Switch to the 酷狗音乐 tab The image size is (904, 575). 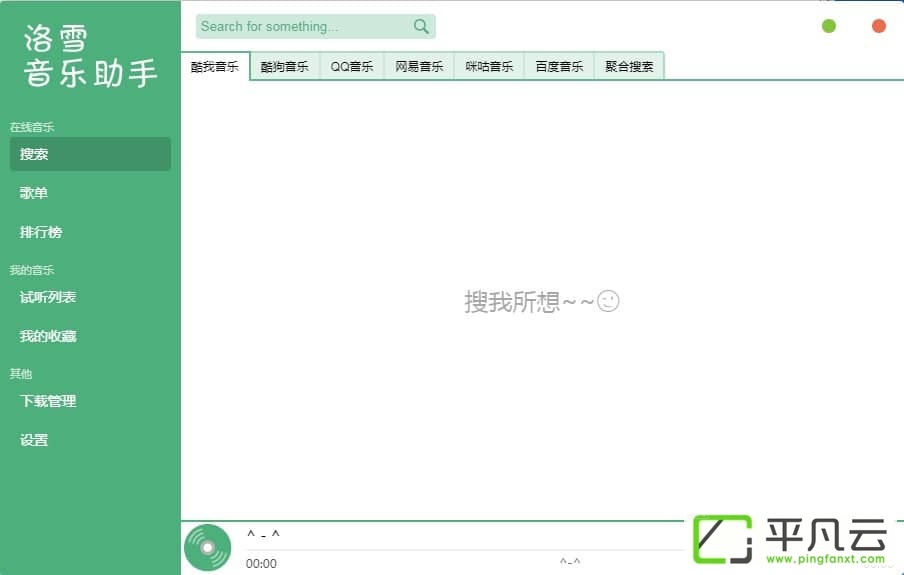click(x=285, y=66)
